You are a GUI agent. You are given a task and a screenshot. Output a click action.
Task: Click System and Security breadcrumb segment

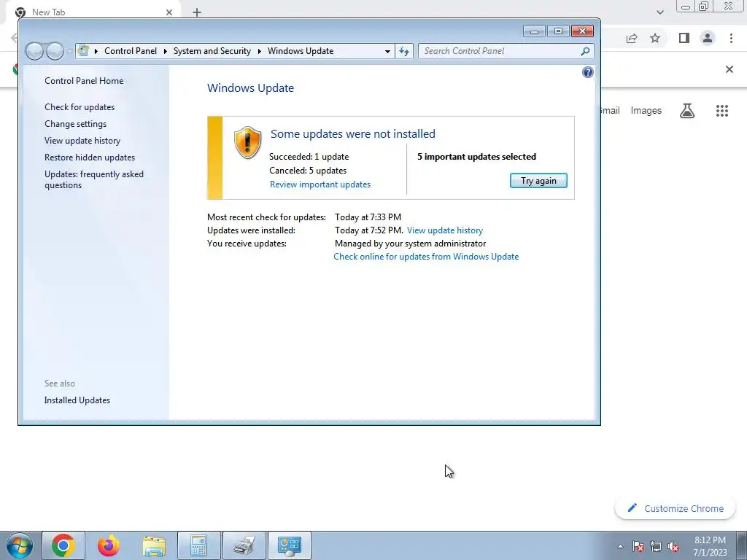(212, 51)
